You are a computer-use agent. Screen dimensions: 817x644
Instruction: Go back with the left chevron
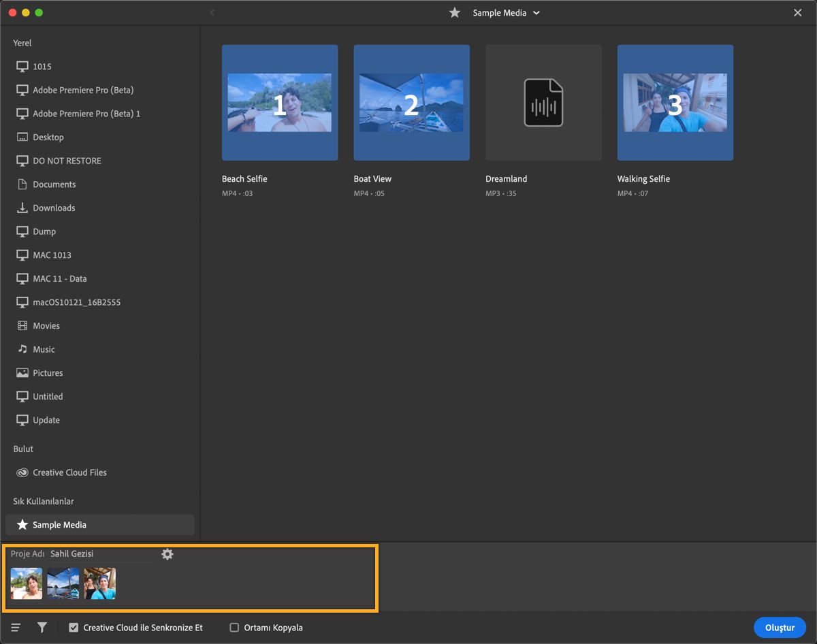(212, 13)
